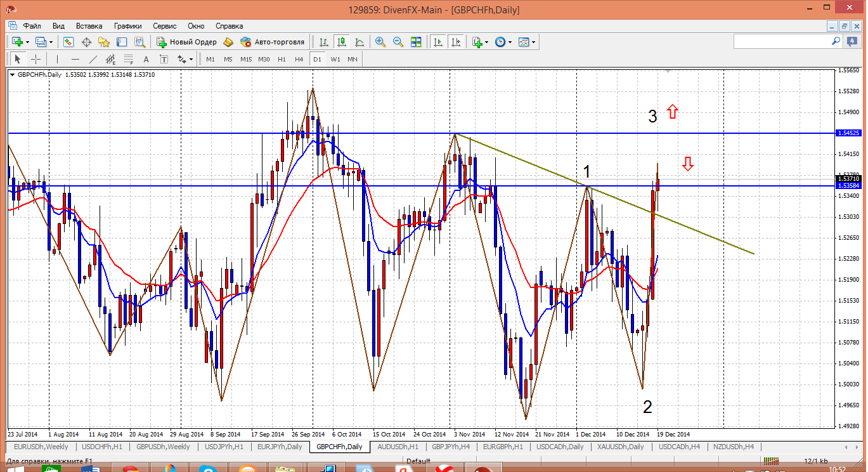Image resolution: width=868 pixels, height=472 pixels.
Task: Open the Market Watch window icon
Action: point(68,42)
